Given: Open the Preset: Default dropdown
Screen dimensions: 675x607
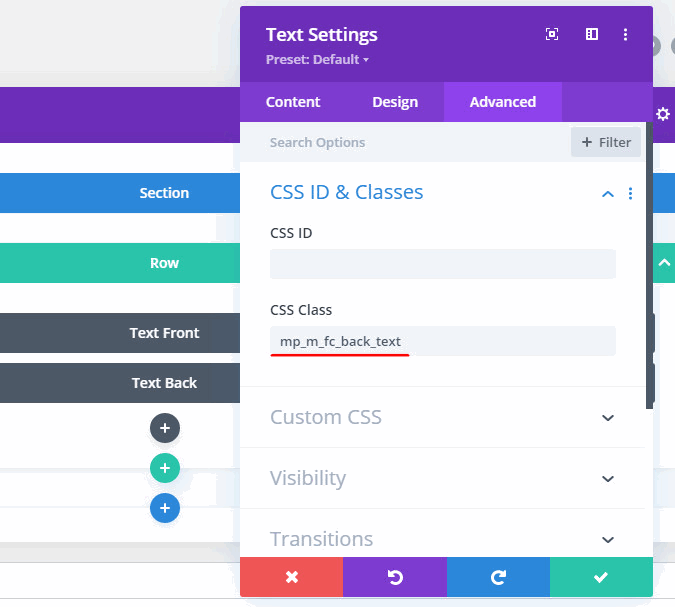Looking at the screenshot, I should click(317, 59).
